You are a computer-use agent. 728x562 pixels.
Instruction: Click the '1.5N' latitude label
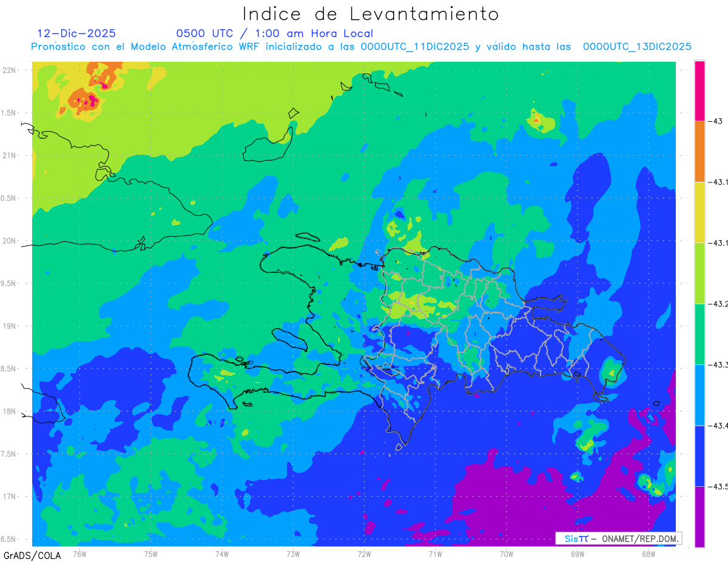(x=10, y=113)
